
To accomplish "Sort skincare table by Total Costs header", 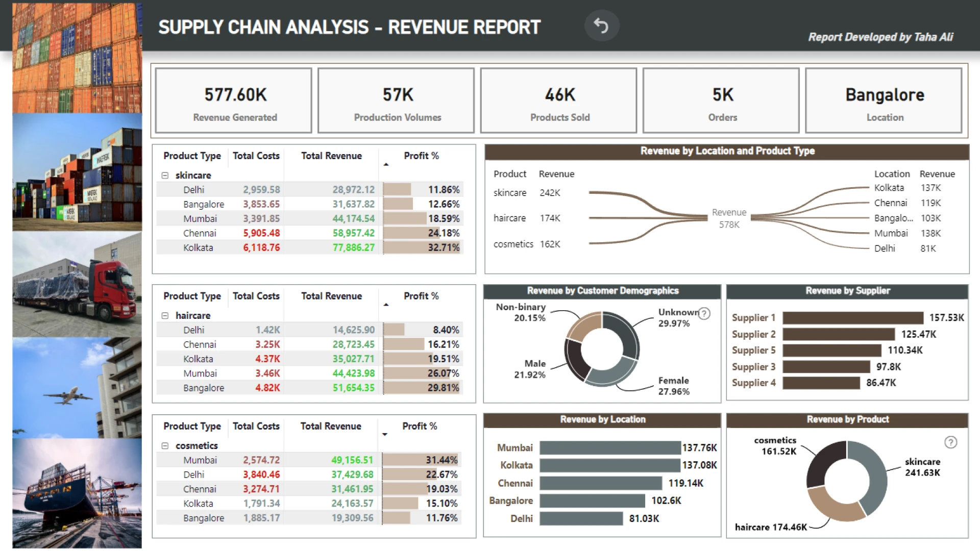I will (x=256, y=156).
